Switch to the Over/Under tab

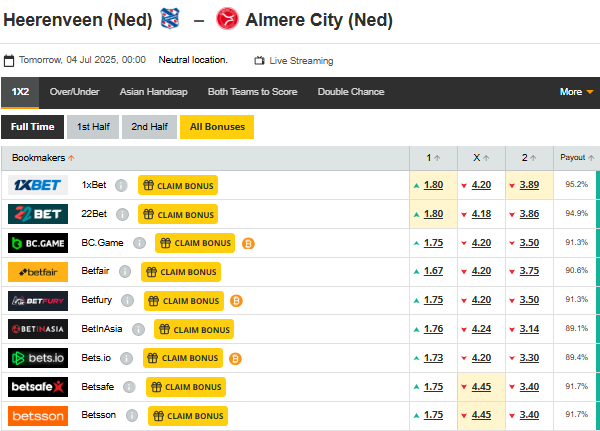click(x=75, y=92)
